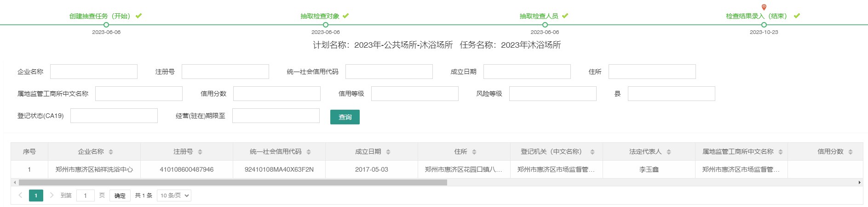The height and width of the screenshot is (207, 868).
Task: Click 登记机关 cell 郑州市惠济区市场监督管…
Action: [556, 169]
